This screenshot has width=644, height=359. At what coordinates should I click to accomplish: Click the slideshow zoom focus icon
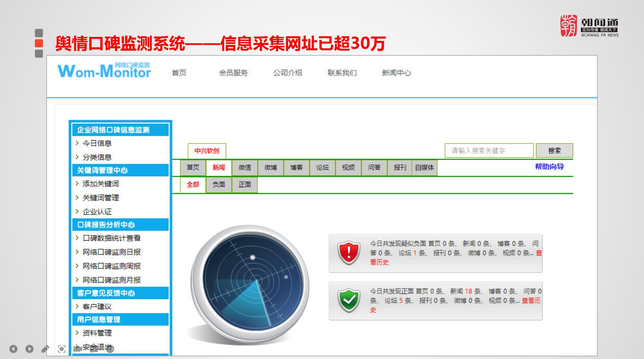tap(62, 349)
